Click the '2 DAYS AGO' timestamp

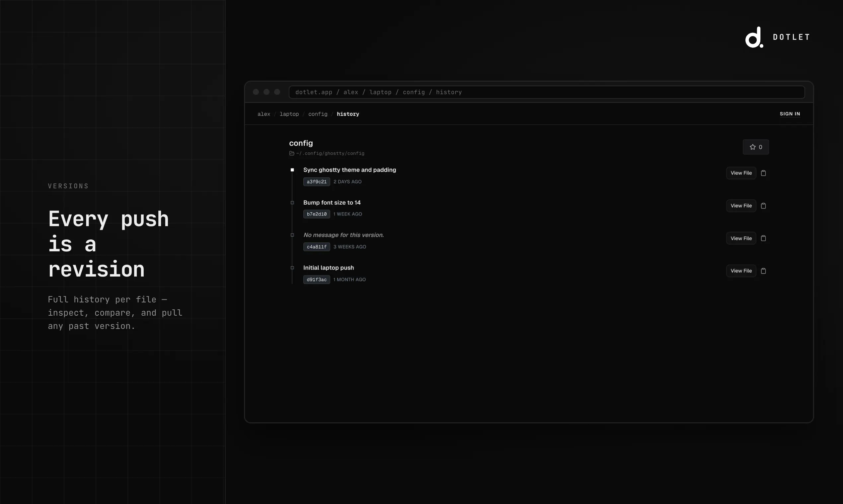347,182
